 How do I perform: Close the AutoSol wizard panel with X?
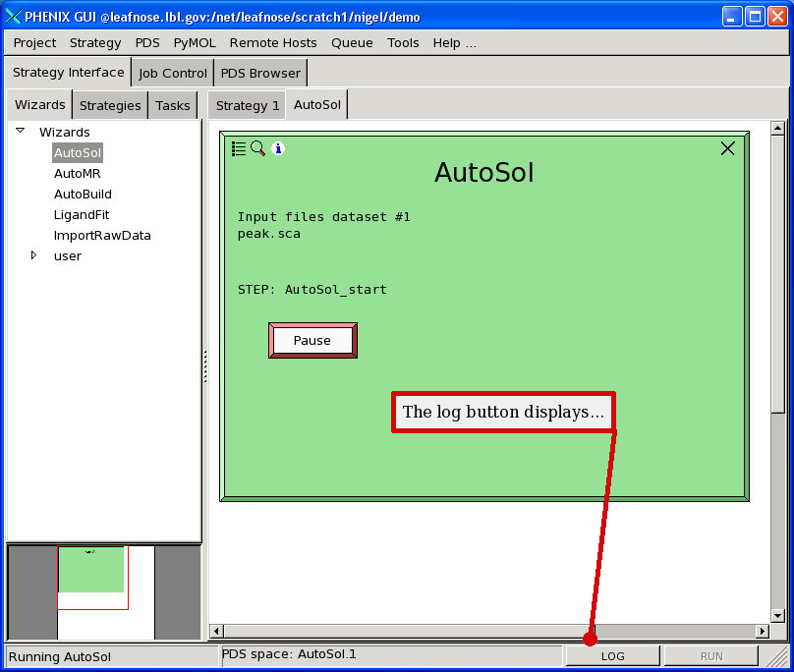tap(727, 148)
